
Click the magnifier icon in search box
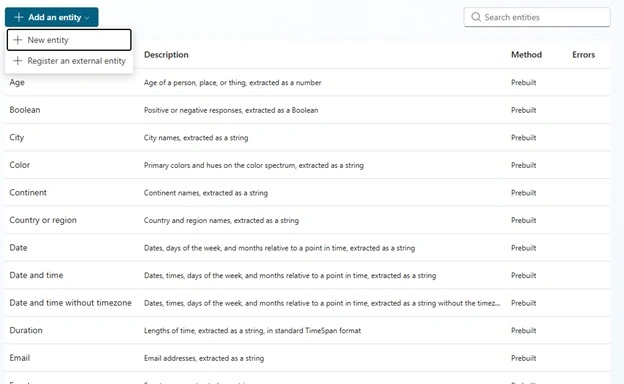[x=476, y=17]
